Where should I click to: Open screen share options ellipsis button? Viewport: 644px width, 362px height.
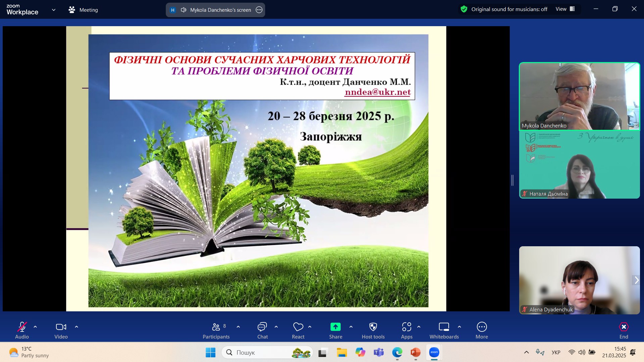tap(259, 10)
